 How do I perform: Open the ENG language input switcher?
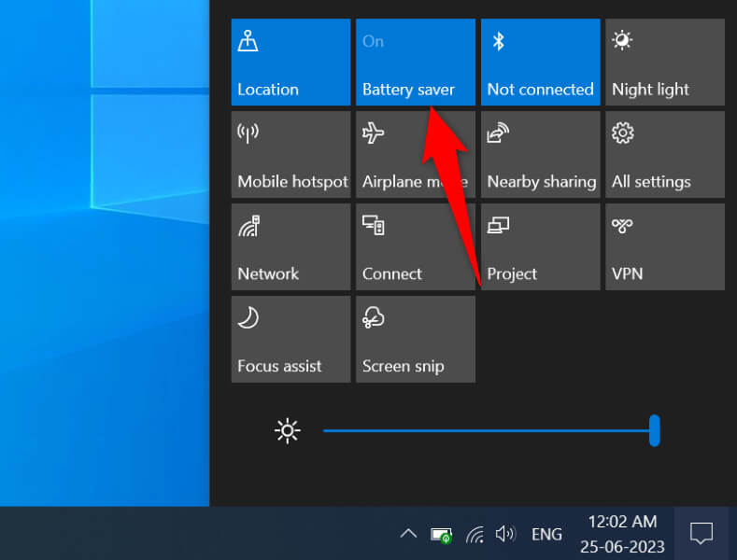[546, 535]
